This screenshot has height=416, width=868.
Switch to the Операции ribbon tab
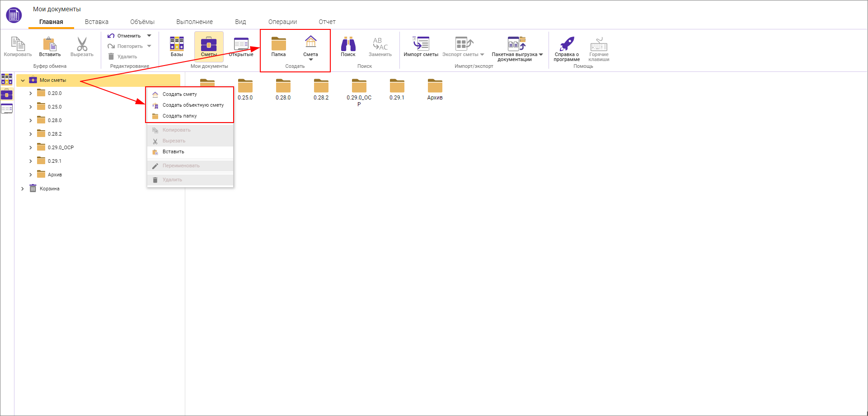coord(283,22)
